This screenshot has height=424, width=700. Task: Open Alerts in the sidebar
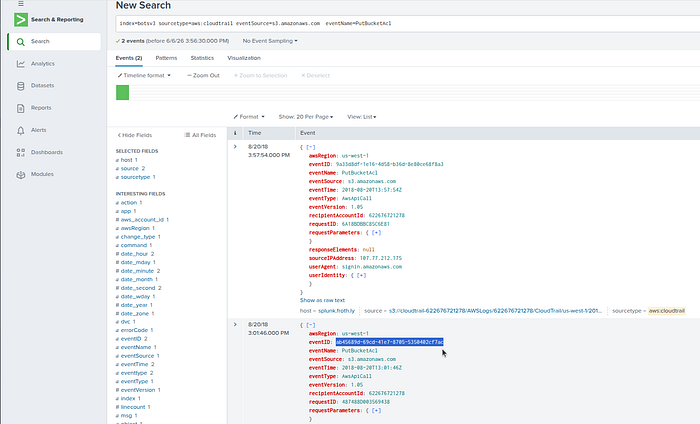(38, 130)
